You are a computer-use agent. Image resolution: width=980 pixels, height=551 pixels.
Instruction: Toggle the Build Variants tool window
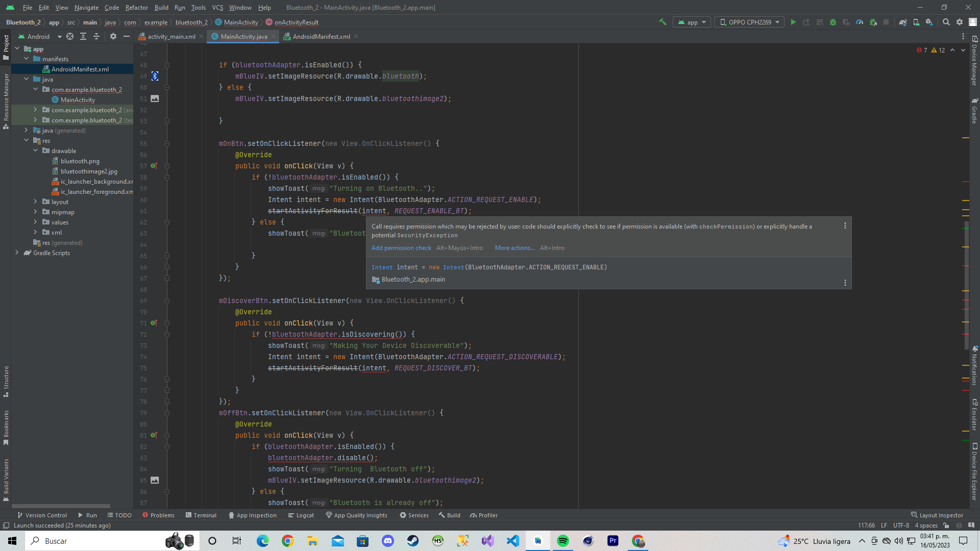pos(6,480)
